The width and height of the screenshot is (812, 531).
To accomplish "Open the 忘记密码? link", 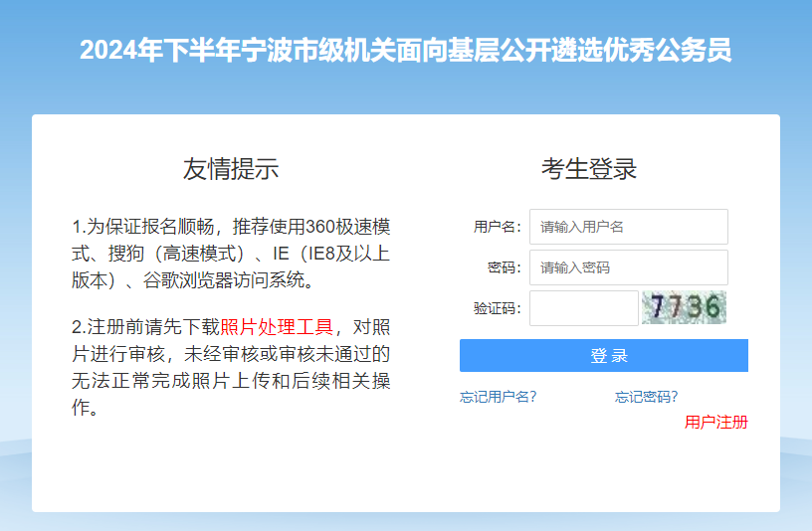I will pos(646,397).
